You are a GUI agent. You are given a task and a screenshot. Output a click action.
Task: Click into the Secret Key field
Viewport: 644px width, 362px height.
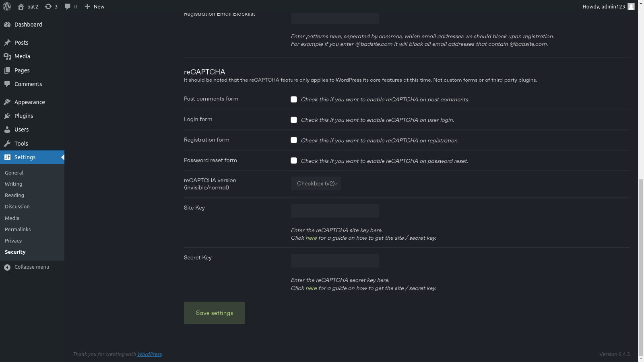335,261
